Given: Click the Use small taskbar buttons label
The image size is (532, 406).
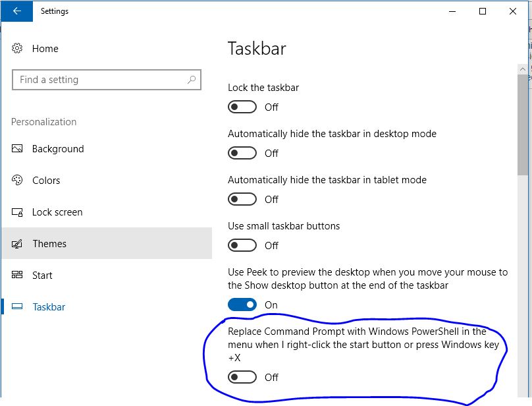Looking at the screenshot, I should (284, 226).
